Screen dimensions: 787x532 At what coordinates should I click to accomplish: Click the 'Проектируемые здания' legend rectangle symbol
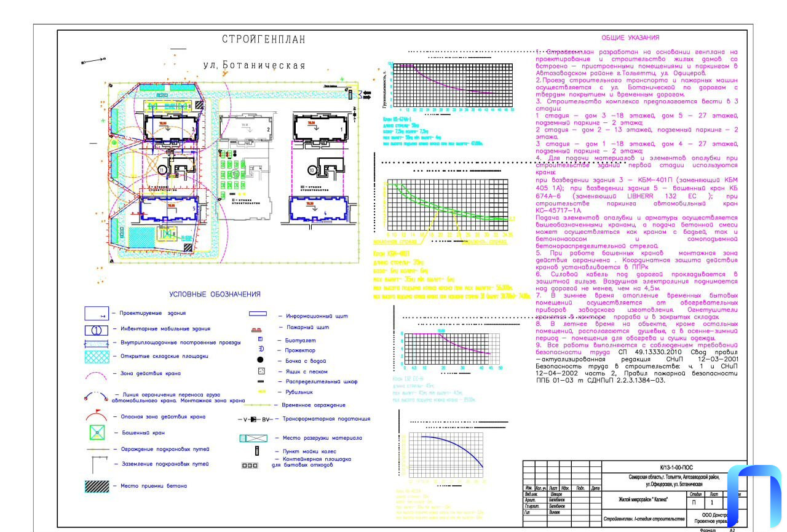(97, 314)
